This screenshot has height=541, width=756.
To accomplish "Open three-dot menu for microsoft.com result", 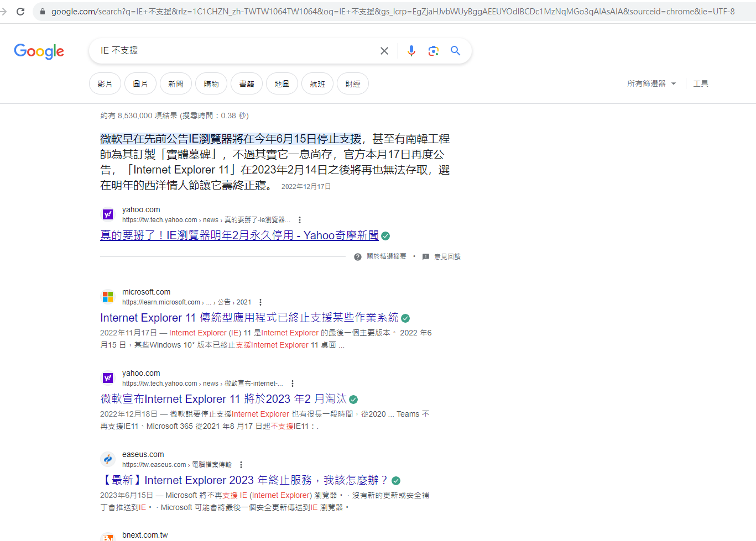I will [260, 302].
